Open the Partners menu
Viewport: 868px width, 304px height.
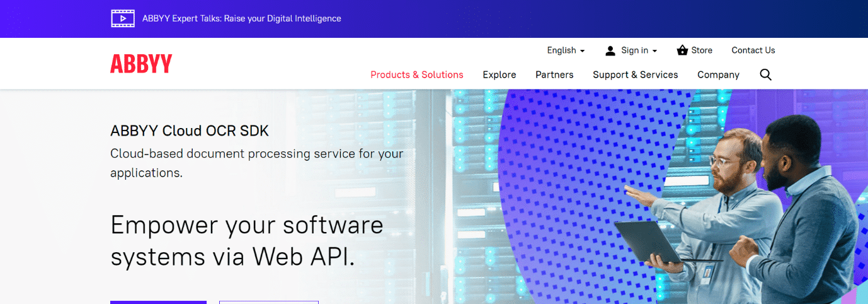click(x=554, y=74)
